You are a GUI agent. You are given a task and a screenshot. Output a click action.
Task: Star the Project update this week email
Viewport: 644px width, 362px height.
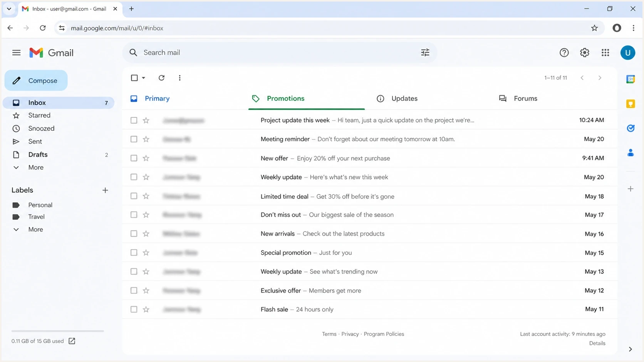coord(146,120)
